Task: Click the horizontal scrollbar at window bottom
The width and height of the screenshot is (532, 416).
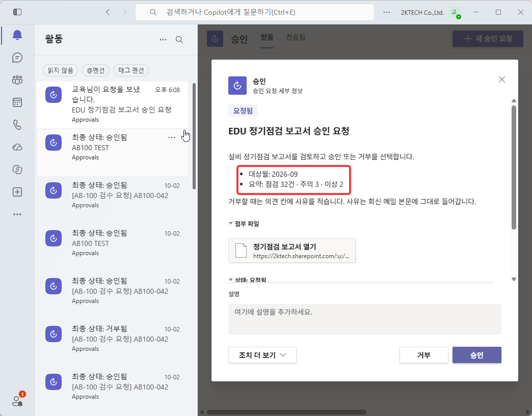Action: (x=287, y=412)
